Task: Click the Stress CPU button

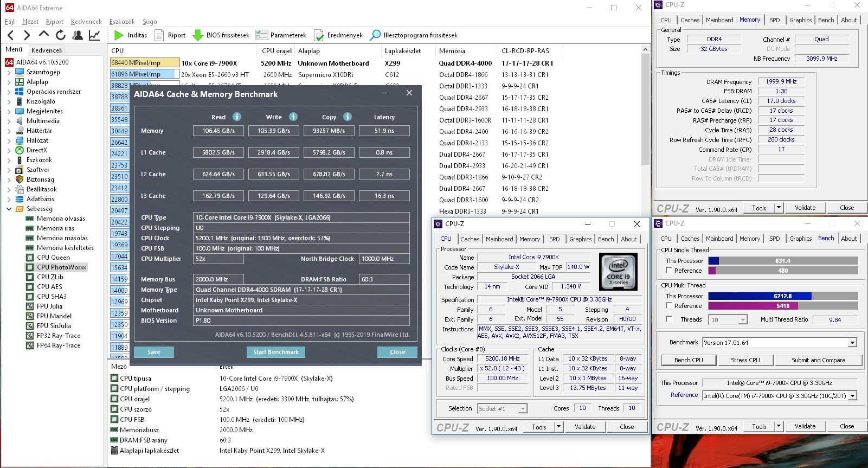Action: tap(745, 360)
